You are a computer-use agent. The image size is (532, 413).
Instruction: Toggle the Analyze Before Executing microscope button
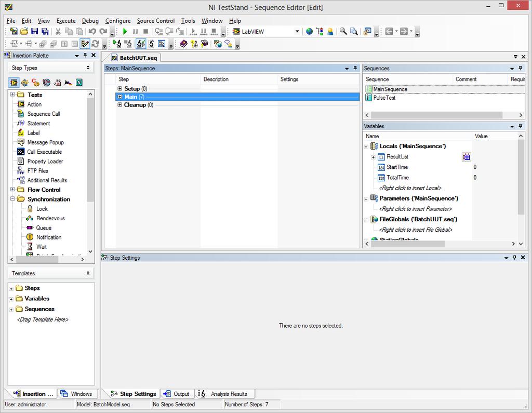point(141,44)
